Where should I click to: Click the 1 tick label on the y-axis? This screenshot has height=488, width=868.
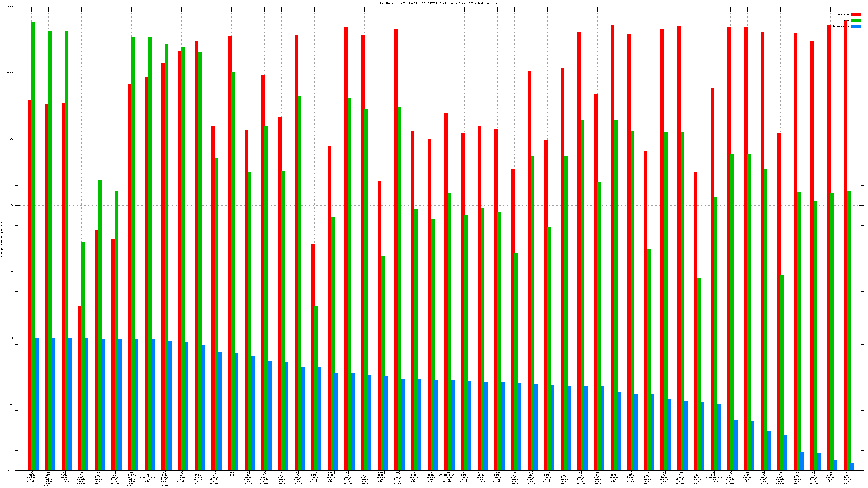point(13,338)
